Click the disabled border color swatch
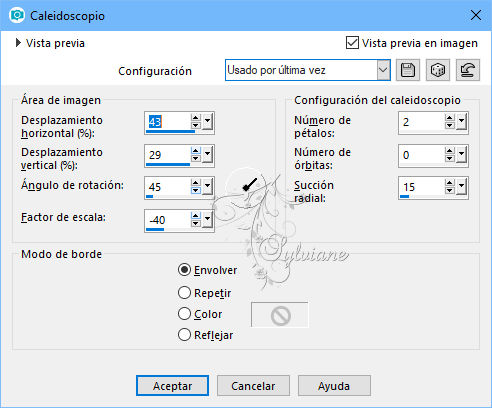 [x=280, y=315]
